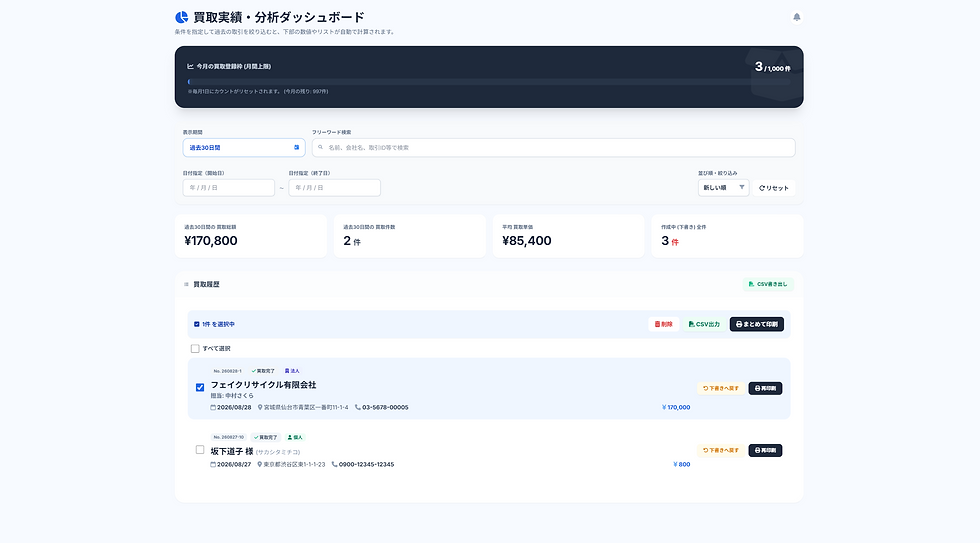Click the map pin beside 宮城県仙台市 address
Viewport: 980px width, 543px height.
[x=260, y=407]
